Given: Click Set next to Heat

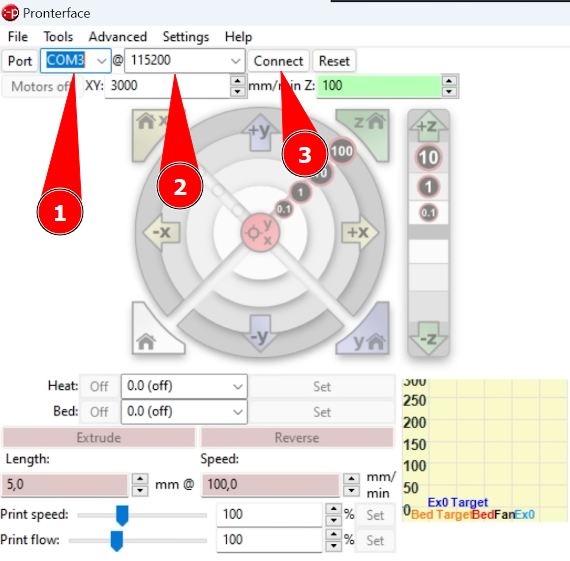Looking at the screenshot, I should coord(322,386).
